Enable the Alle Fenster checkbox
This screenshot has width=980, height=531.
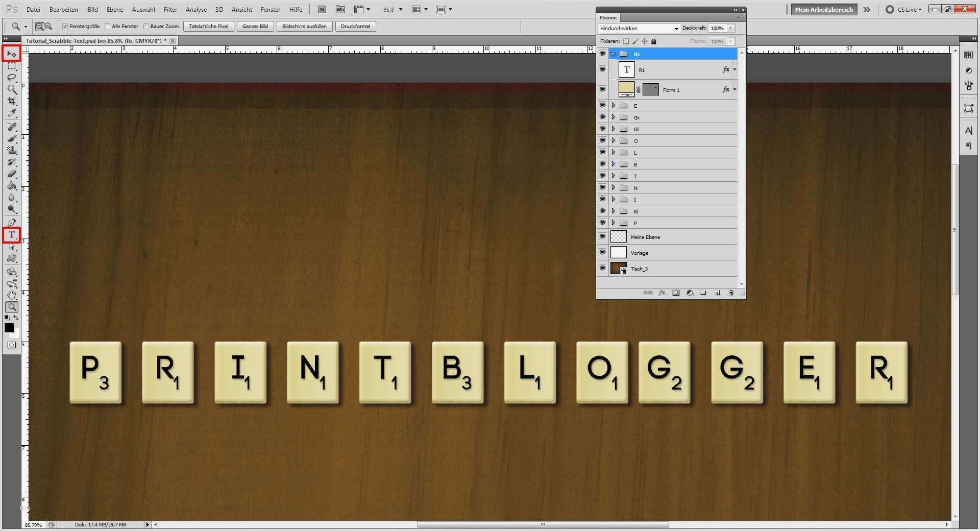pyautogui.click(x=107, y=26)
